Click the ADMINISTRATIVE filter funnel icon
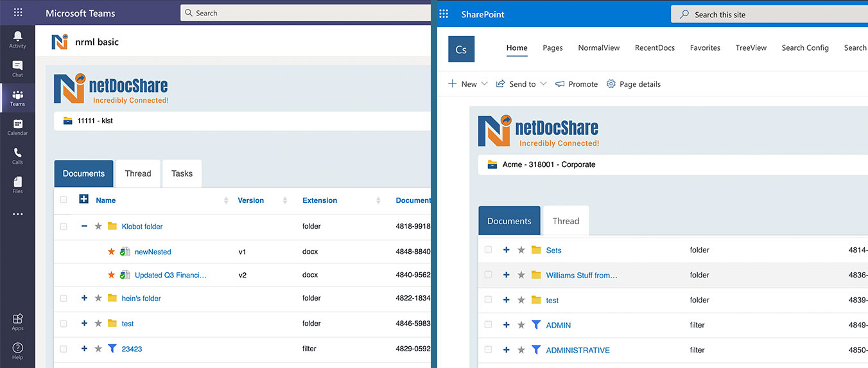This screenshot has height=368, width=868. click(537, 350)
